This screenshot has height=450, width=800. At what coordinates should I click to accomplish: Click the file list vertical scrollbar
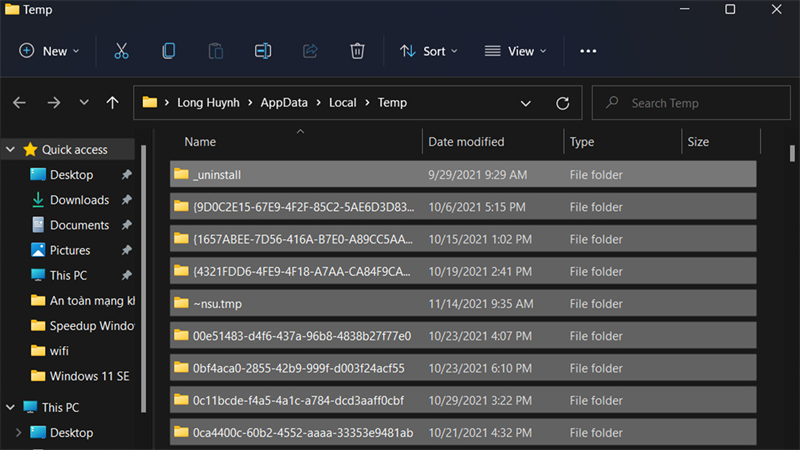[x=792, y=153]
